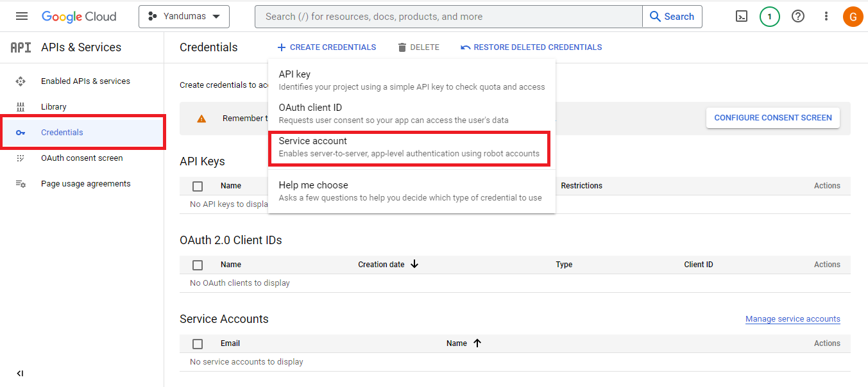868x387 pixels.
Task: Collapse the sidebar with the bottom arrow icon
Action: (20, 374)
